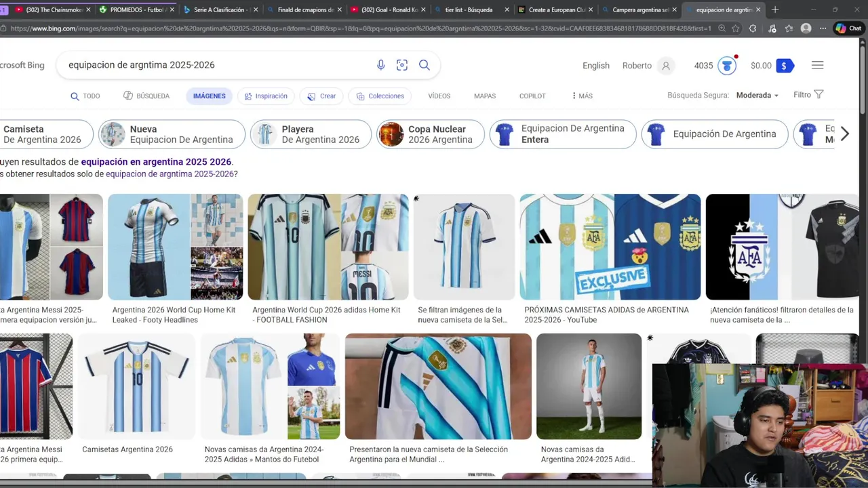Close the 'Serie A Clasificación' tab
868x488 pixels.
(256, 10)
